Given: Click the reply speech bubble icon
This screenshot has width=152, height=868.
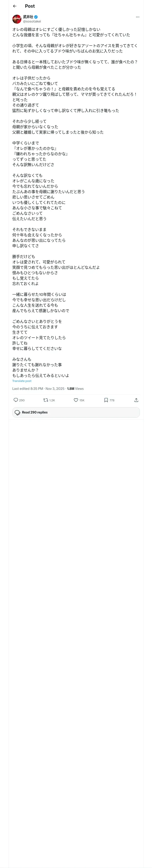Looking at the screenshot, I should (x=16, y=400).
